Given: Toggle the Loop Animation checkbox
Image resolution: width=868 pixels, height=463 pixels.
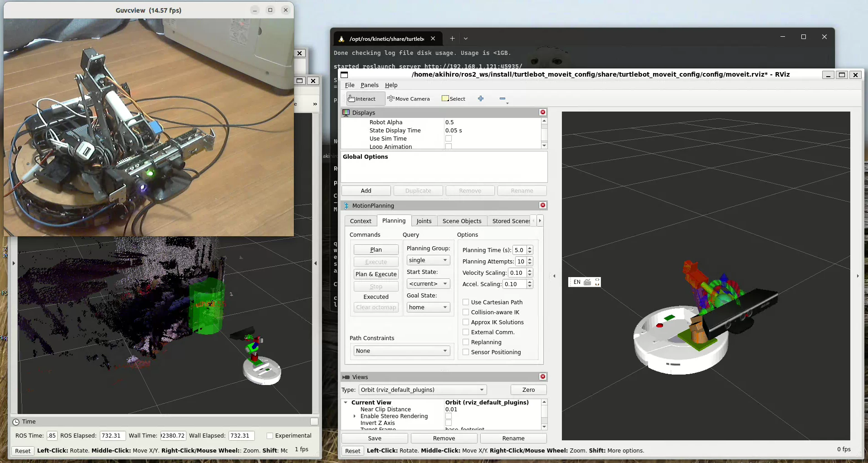Looking at the screenshot, I should click(x=449, y=146).
